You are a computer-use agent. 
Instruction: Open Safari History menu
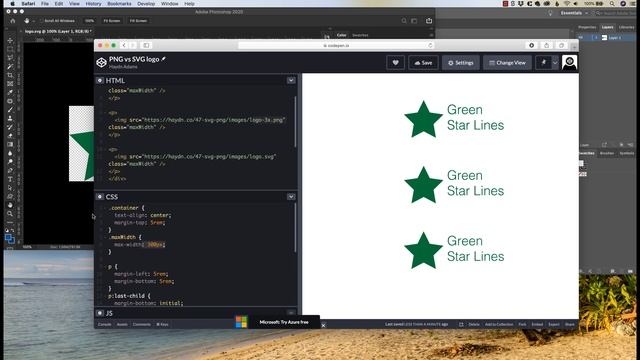click(x=93, y=4)
